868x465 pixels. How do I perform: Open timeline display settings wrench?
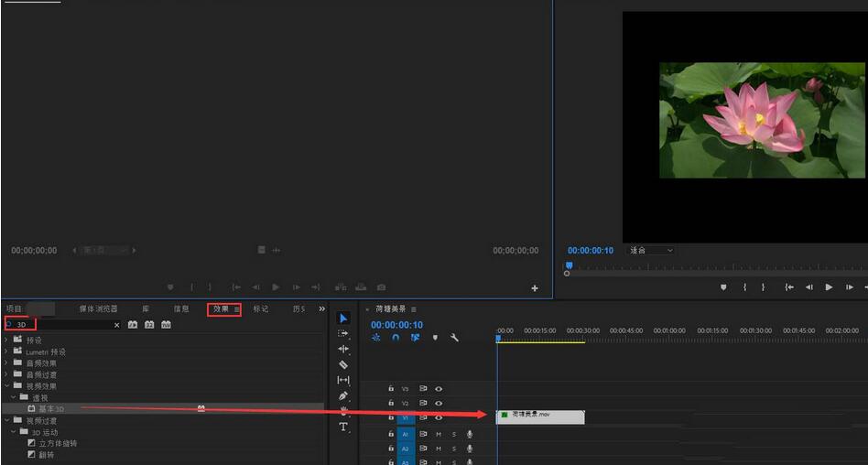(454, 337)
